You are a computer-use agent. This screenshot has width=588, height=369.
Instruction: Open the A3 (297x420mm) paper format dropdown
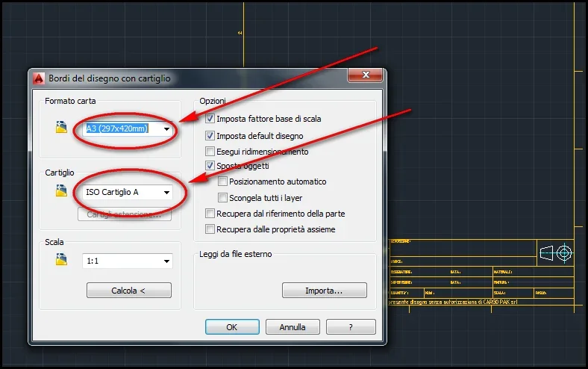click(166, 128)
